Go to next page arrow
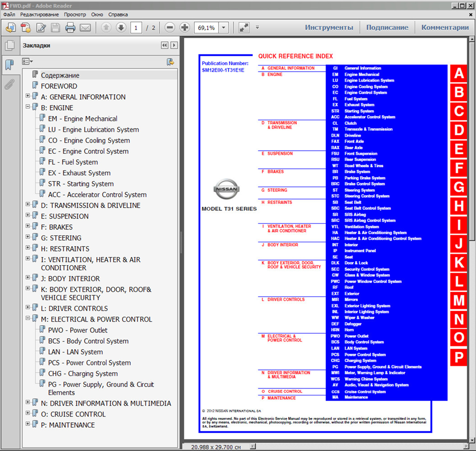The width and height of the screenshot is (476, 451). [121, 28]
